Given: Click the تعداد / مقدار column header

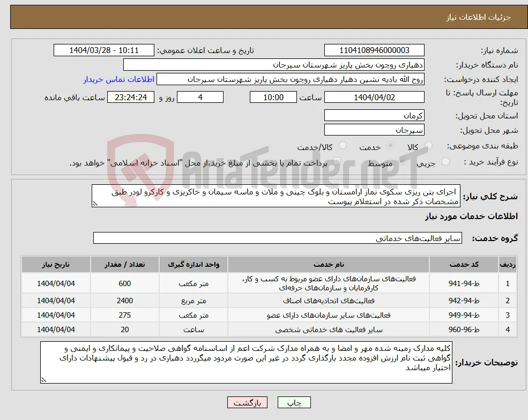Looking at the screenshot, I should [124, 265].
